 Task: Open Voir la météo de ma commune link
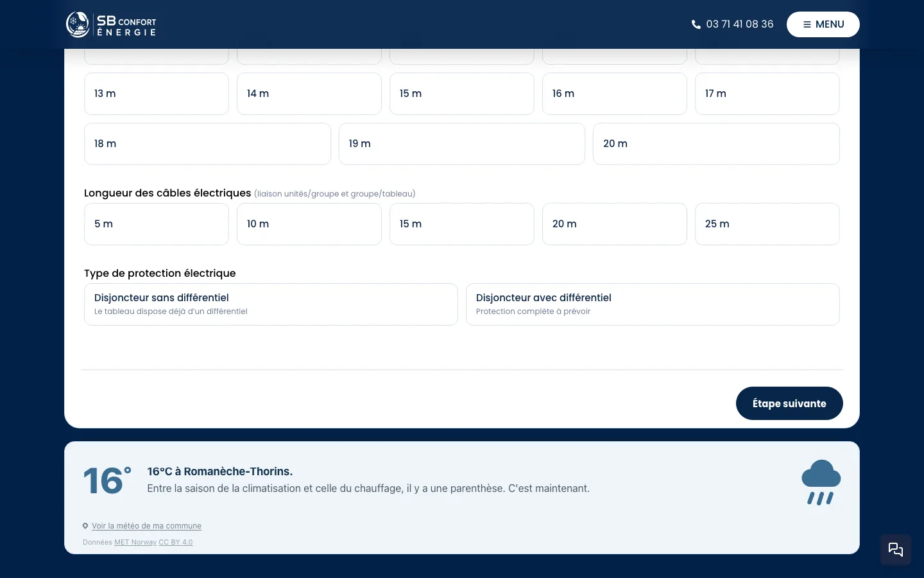(x=146, y=526)
